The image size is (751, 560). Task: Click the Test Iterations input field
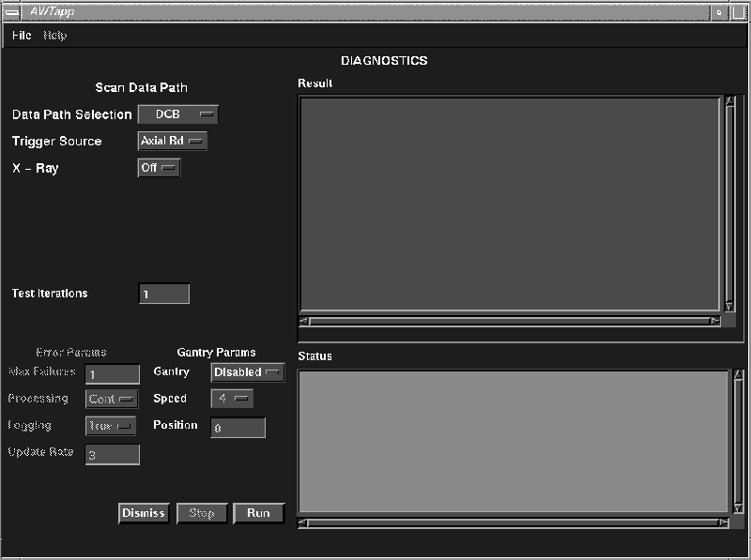coord(164,295)
